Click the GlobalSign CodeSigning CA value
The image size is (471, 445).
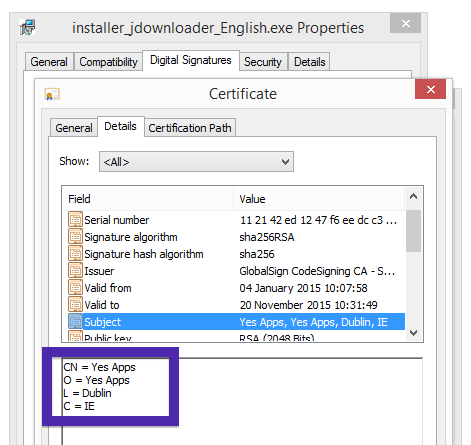[x=317, y=271]
